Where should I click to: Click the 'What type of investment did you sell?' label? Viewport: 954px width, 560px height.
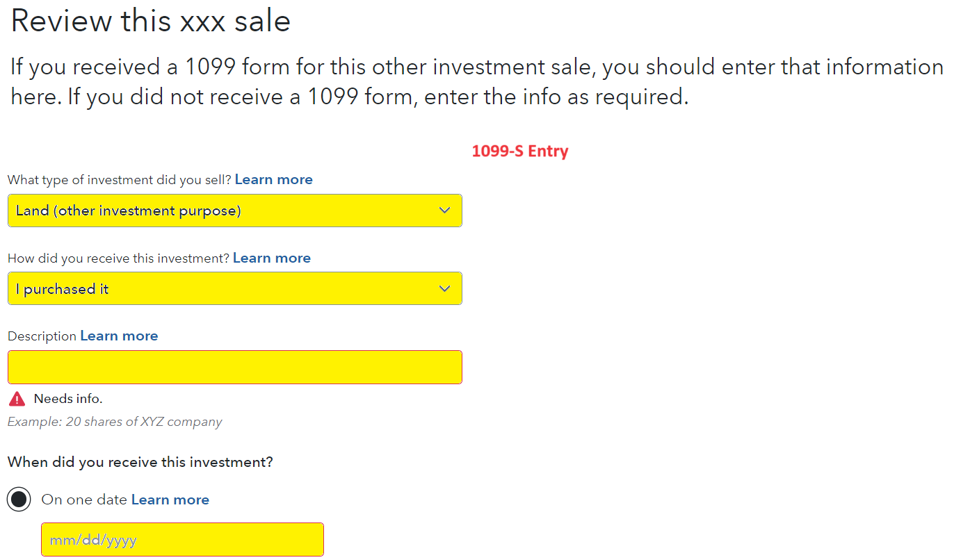tap(120, 180)
